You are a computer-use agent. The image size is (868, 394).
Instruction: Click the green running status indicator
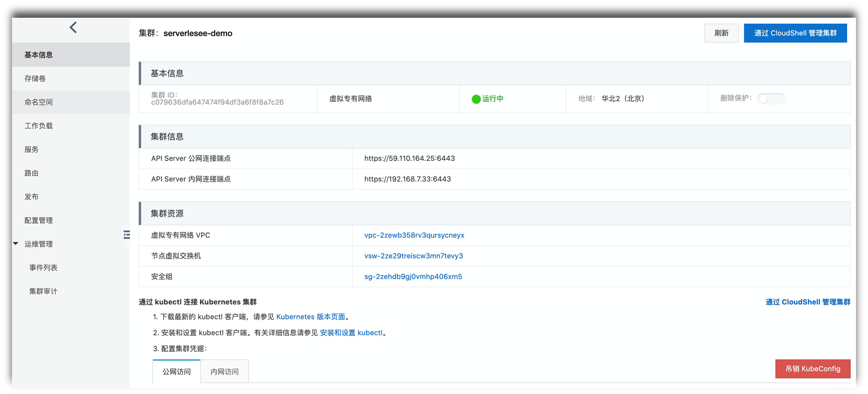pos(476,99)
